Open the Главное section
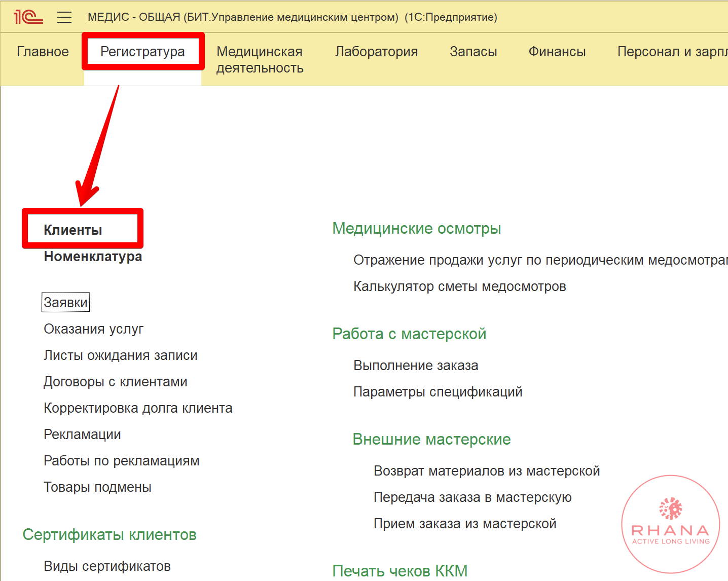Image resolution: width=728 pixels, height=581 pixels. [43, 52]
